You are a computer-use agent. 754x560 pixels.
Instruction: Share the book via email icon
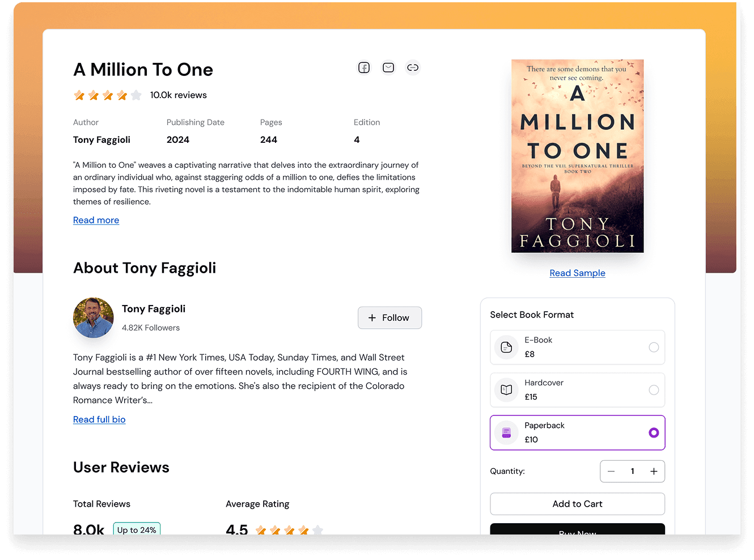(x=388, y=68)
